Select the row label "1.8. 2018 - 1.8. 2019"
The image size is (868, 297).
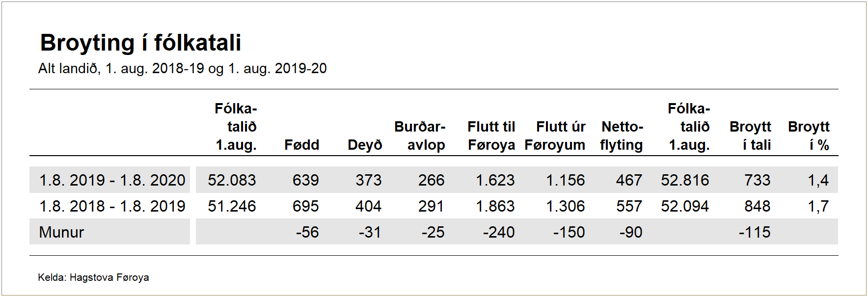(112, 206)
